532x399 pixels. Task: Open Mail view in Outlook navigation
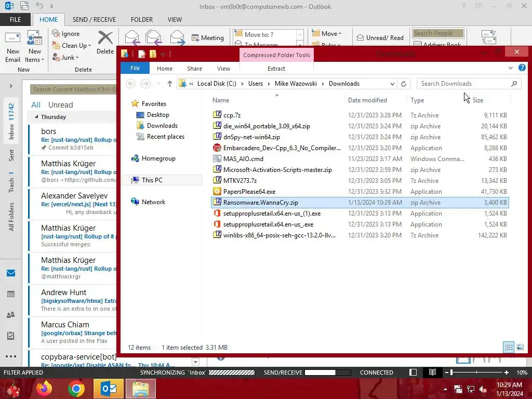tap(11, 273)
